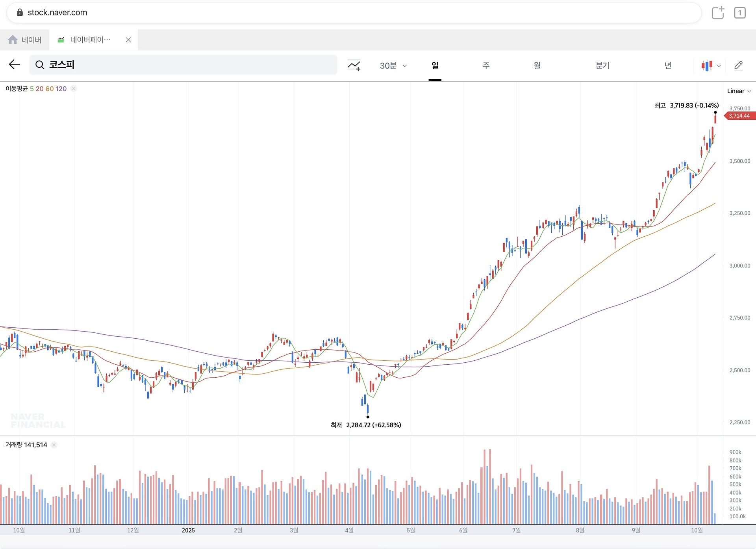Switch to the 월 monthly tab

click(537, 65)
